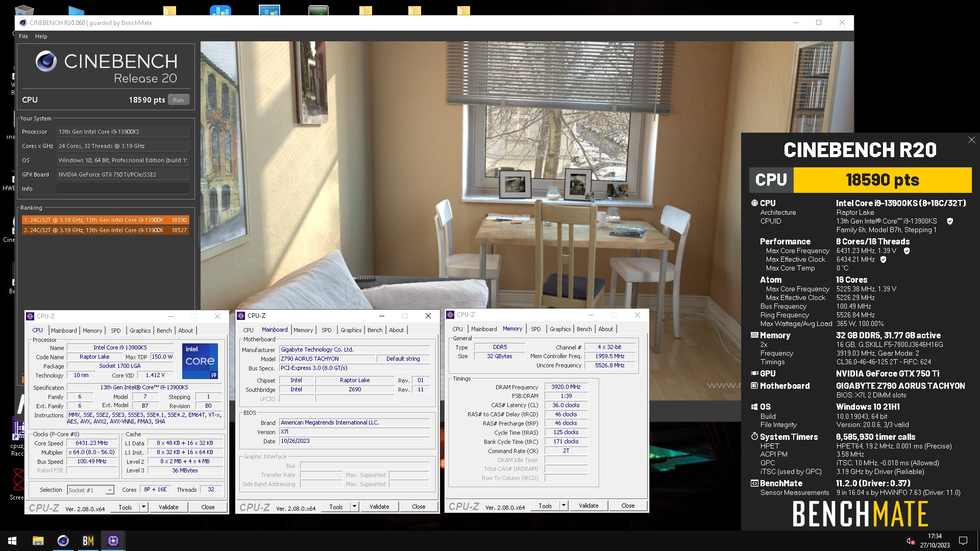Switch to Graphics tab in Memory CPU-Z window
The height and width of the screenshot is (551, 980).
(x=560, y=329)
